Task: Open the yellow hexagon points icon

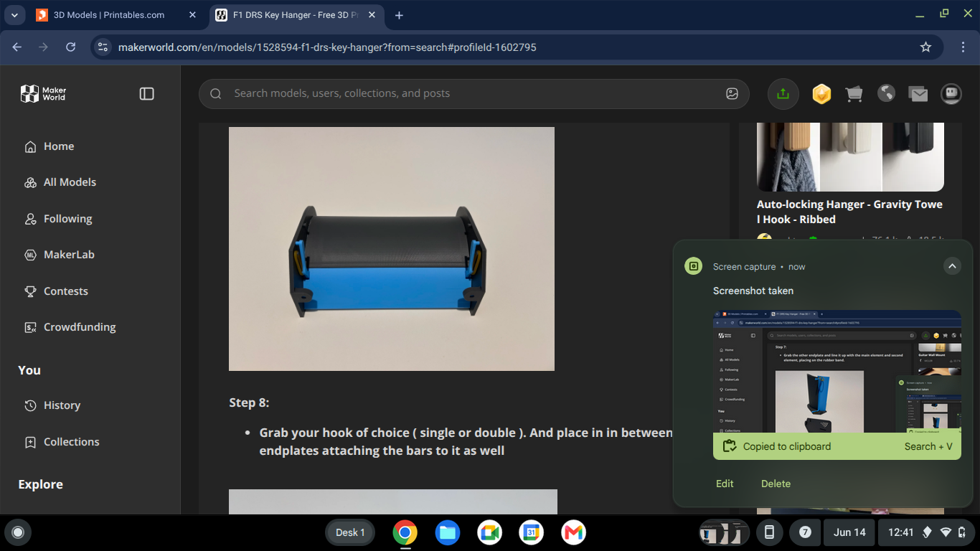Action: [x=821, y=94]
